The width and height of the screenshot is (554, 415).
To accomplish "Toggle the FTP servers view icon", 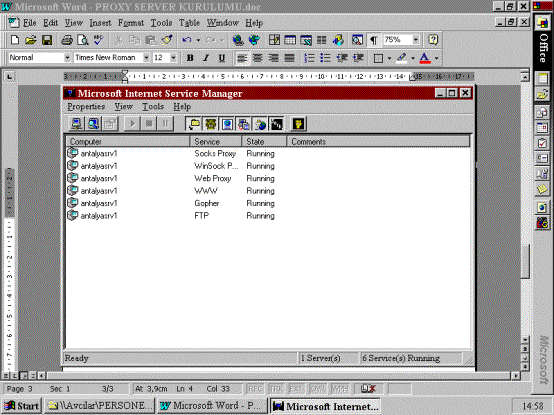I will [194, 124].
